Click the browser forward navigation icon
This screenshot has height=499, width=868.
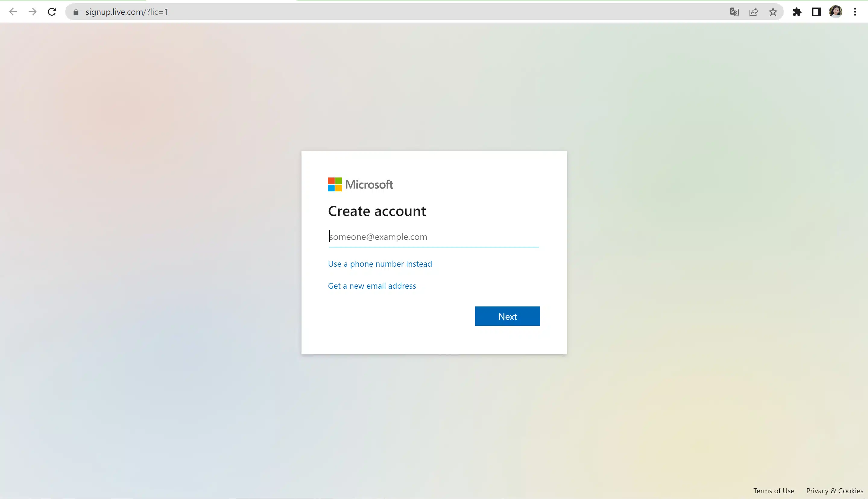point(33,12)
